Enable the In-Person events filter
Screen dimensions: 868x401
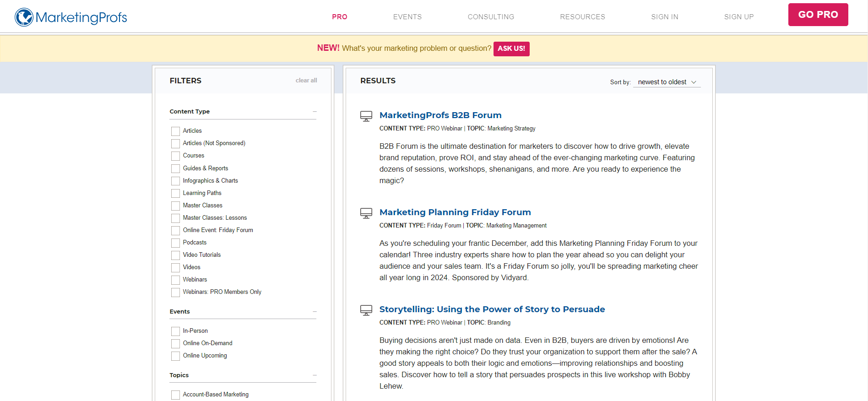point(175,331)
